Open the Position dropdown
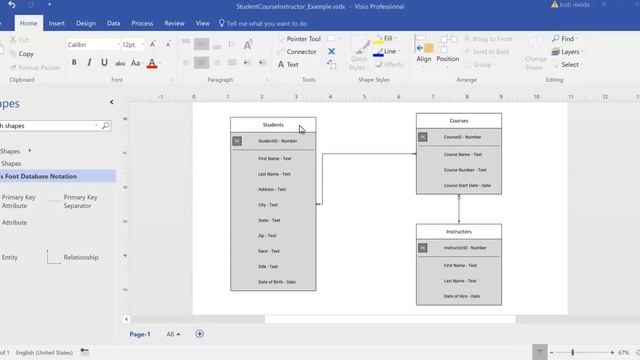Viewport: 640px width, 360px height. 448,50
